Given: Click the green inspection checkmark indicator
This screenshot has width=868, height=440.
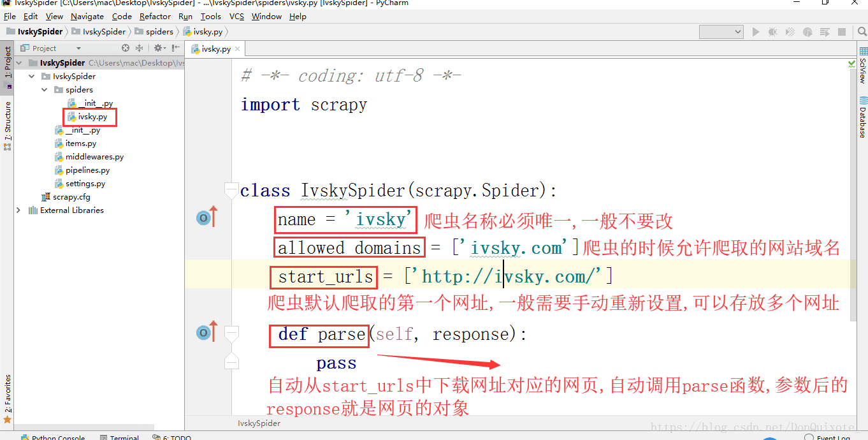Looking at the screenshot, I should click(x=852, y=64).
